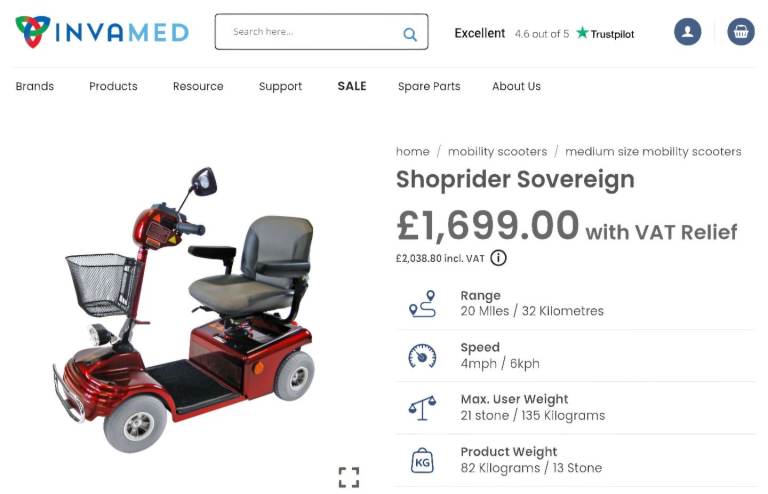
Task: Open the Support menu
Action: point(280,87)
